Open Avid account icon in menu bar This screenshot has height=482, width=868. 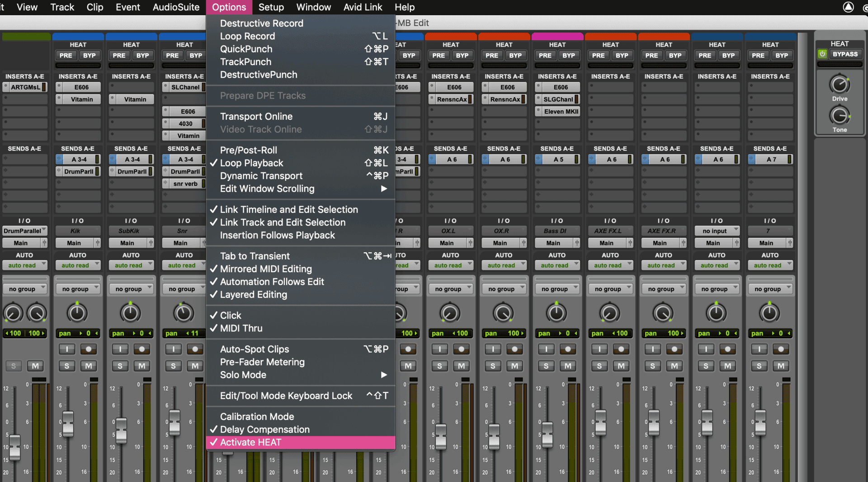[848, 7]
